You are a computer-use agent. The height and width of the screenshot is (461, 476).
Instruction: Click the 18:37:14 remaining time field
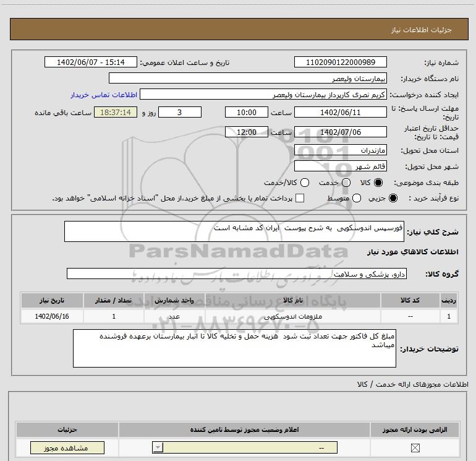point(116,112)
